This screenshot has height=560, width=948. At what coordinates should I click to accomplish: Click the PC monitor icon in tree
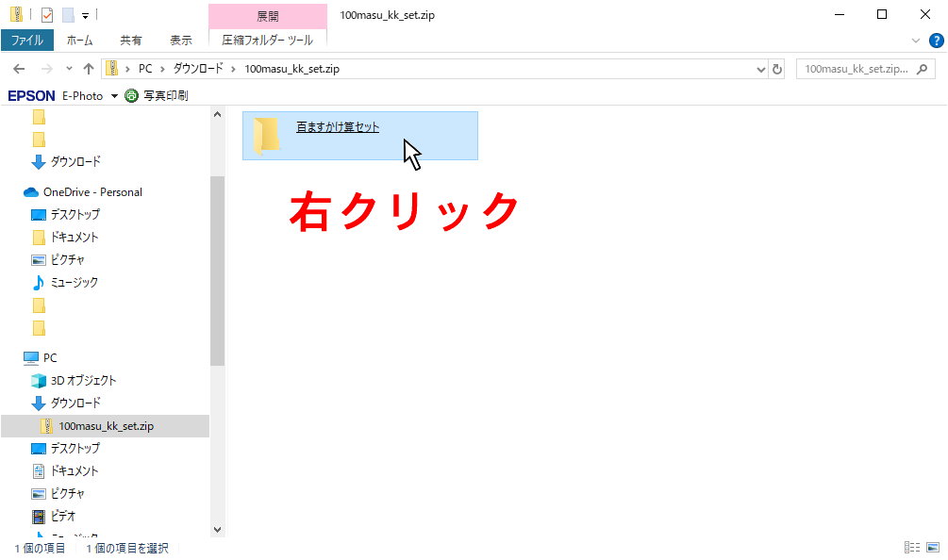coord(31,357)
